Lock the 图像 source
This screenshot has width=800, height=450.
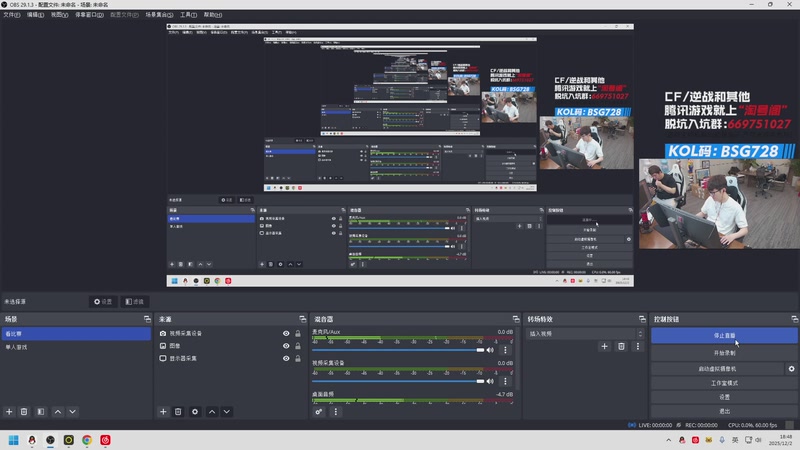coord(298,346)
